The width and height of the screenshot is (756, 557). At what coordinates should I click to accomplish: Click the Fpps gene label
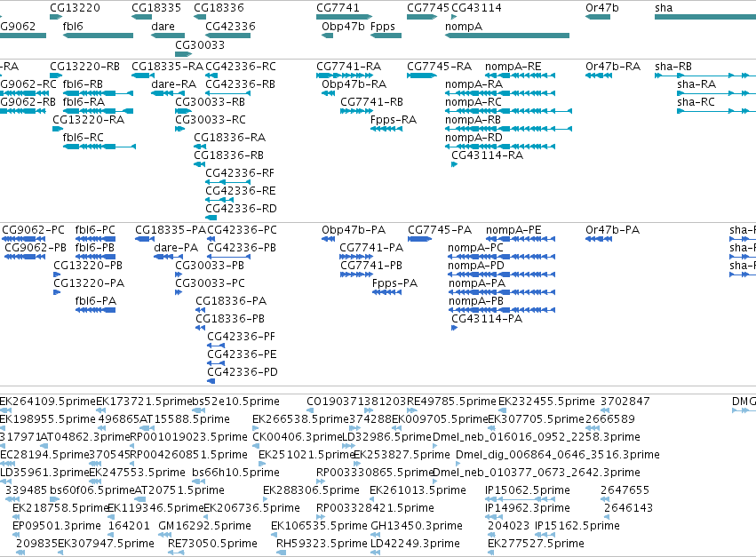coord(383,26)
